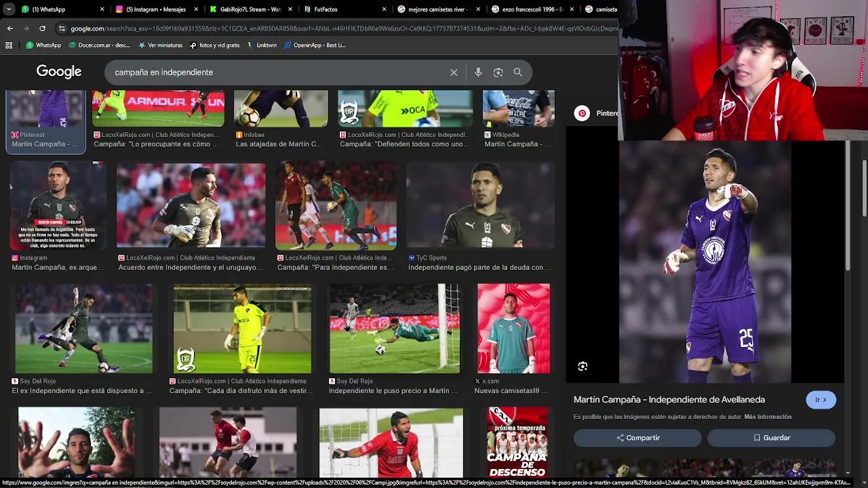Viewport: 868px width, 488px height.
Task: Open x.com thumbnail Nuevas camisetas
Action: (513, 329)
